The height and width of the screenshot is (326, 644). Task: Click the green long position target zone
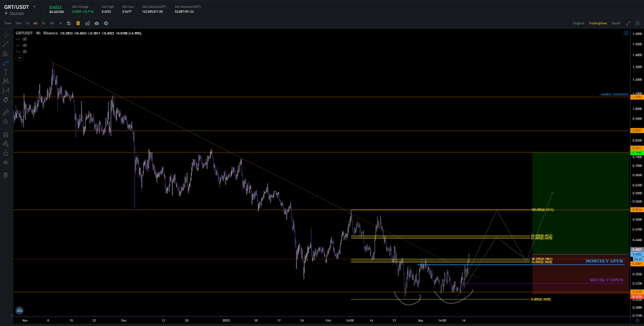point(580,203)
